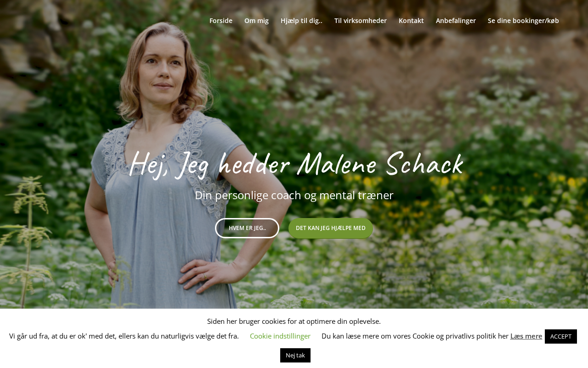Select Til virksomheder in navigation
This screenshot has width=588, height=368.
click(x=361, y=21)
